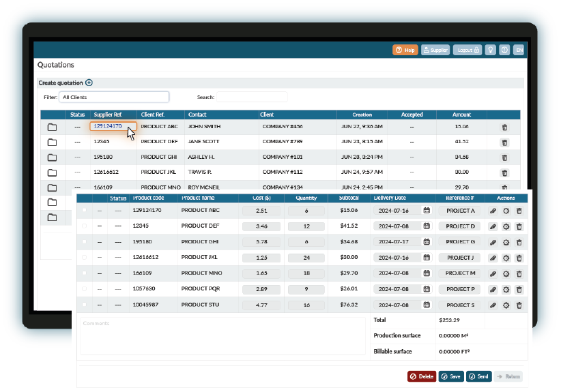Delete quotation for COMPANY #789
The width and height of the screenshot is (561, 392).
tap(504, 142)
